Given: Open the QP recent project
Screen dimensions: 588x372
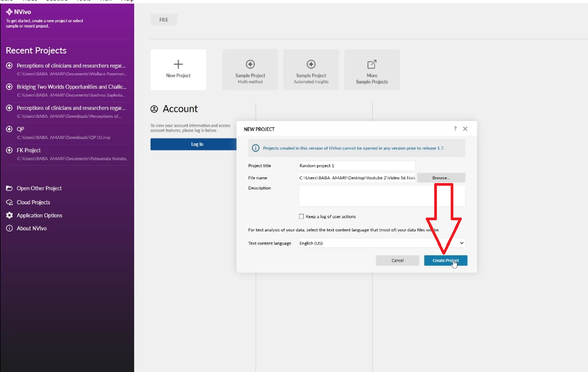Looking at the screenshot, I should click(x=67, y=132).
